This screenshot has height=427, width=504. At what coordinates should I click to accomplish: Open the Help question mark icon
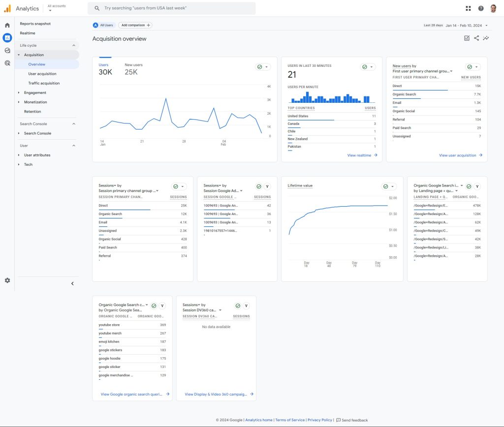481,8
